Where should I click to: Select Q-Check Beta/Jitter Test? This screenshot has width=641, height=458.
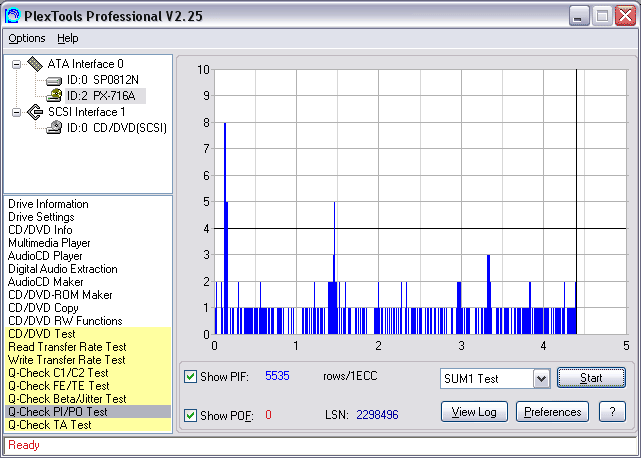88,399
